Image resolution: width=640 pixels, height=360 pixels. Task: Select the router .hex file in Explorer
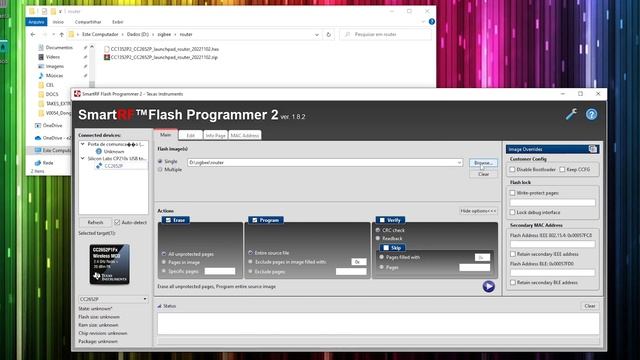[162, 49]
